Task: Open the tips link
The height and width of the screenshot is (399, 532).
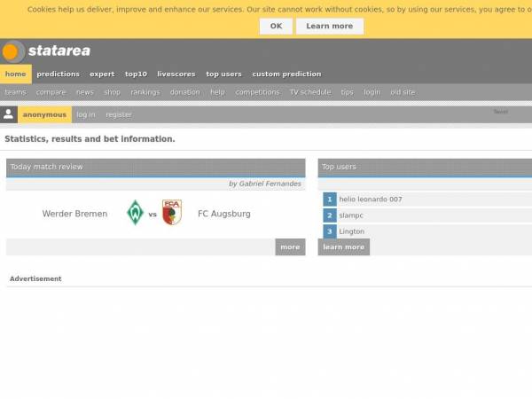Action: pyautogui.click(x=347, y=92)
